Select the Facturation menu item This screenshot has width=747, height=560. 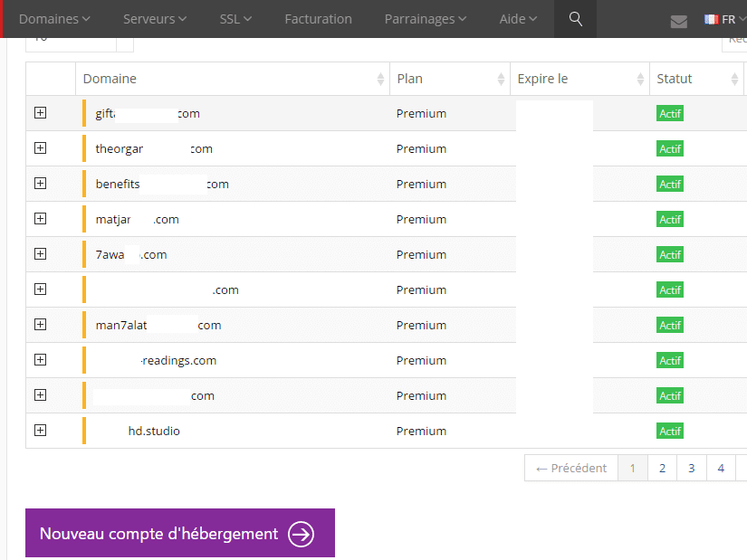tap(318, 18)
